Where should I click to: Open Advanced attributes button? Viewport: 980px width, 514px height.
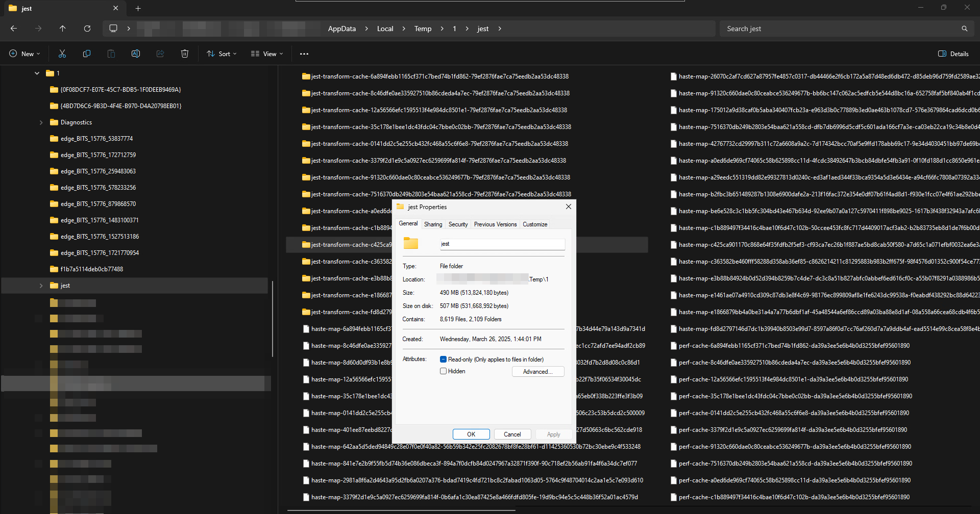[538, 372]
